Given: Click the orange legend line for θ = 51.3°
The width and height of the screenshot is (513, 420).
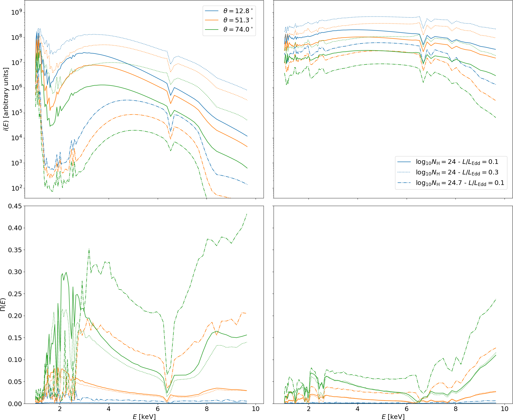Looking at the screenshot, I should (212, 20).
